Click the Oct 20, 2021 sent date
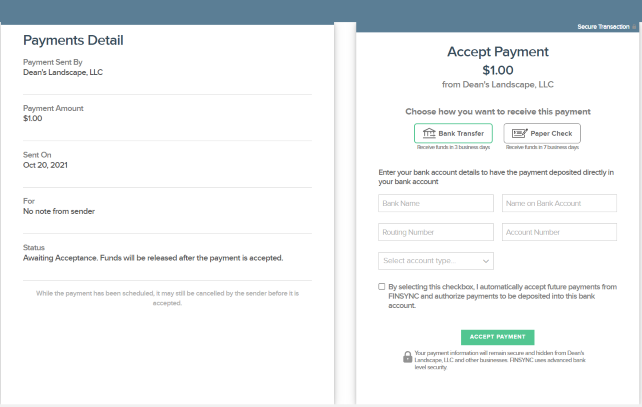This screenshot has width=642, height=407. pyautogui.click(x=45, y=165)
